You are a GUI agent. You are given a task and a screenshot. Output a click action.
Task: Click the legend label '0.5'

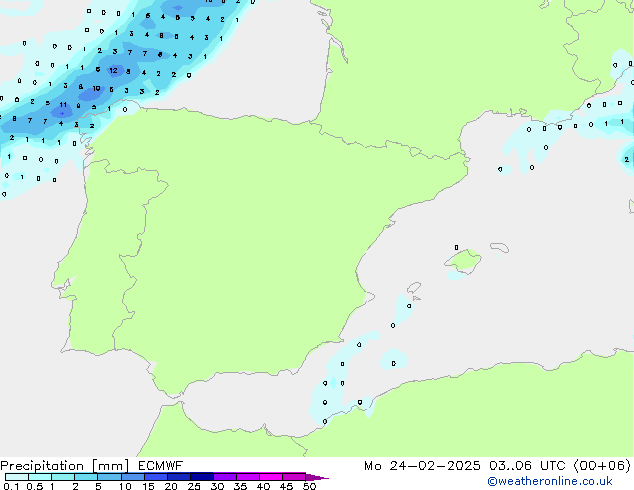(x=34, y=486)
